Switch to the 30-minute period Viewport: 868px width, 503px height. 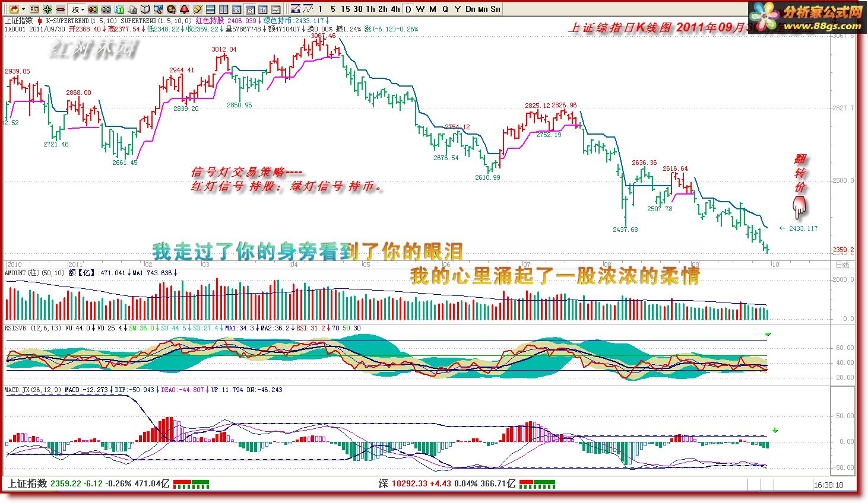coord(357,9)
